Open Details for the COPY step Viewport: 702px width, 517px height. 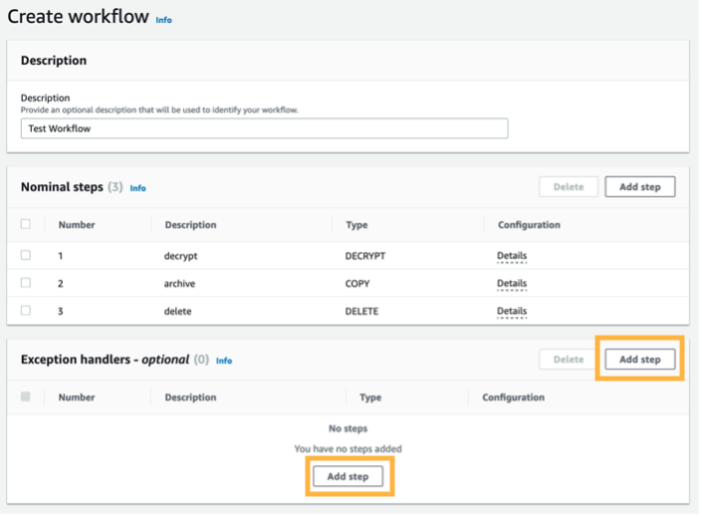tap(512, 283)
